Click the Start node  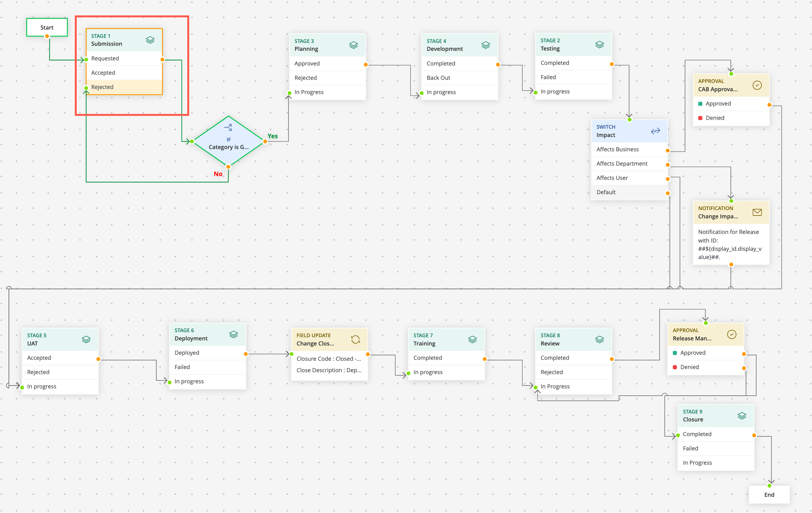[47, 27]
